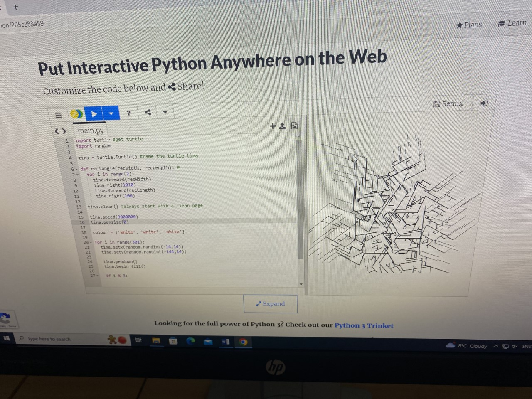Click the share icon in toolbar
Screen dimensions: 532x399
[x=148, y=112]
